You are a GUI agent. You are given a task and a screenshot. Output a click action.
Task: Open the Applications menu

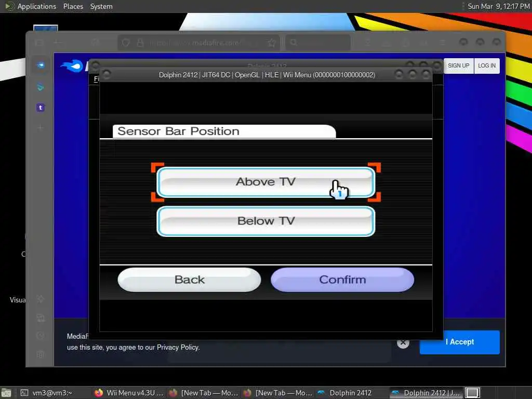[x=37, y=6]
